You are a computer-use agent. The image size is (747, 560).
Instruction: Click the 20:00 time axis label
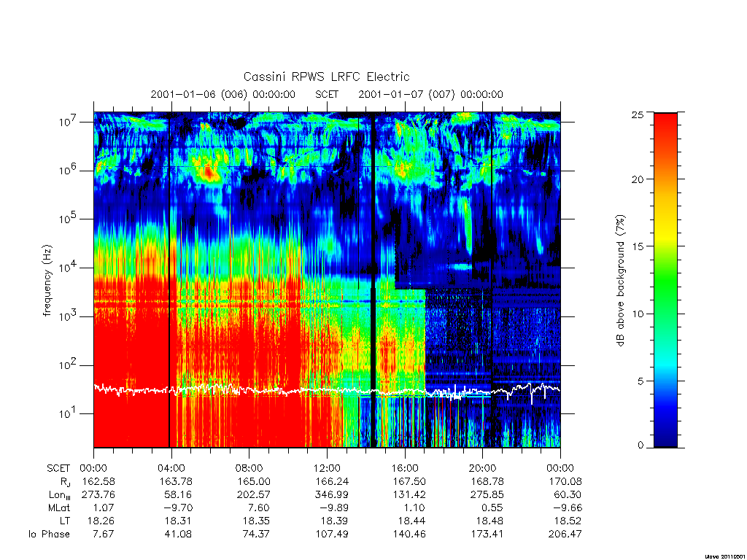click(483, 468)
